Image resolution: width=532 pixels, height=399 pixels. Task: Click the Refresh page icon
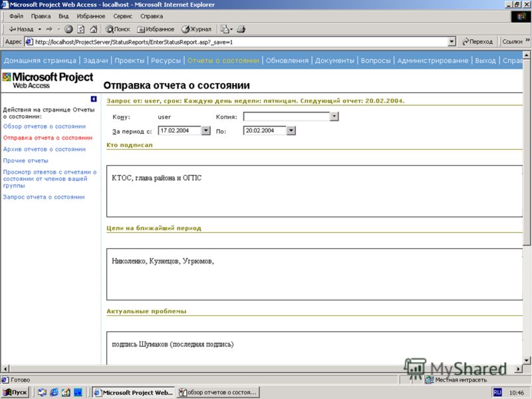(80, 29)
